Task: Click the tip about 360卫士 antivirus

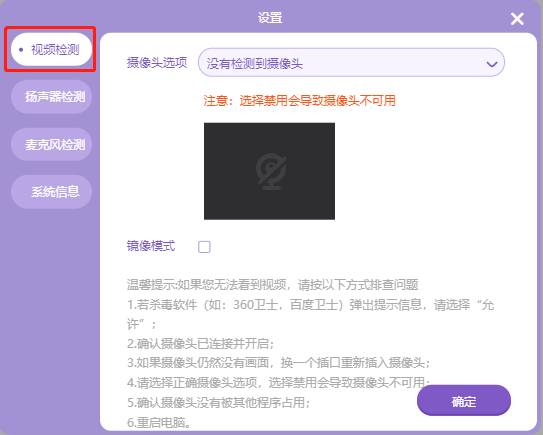Action: point(310,314)
